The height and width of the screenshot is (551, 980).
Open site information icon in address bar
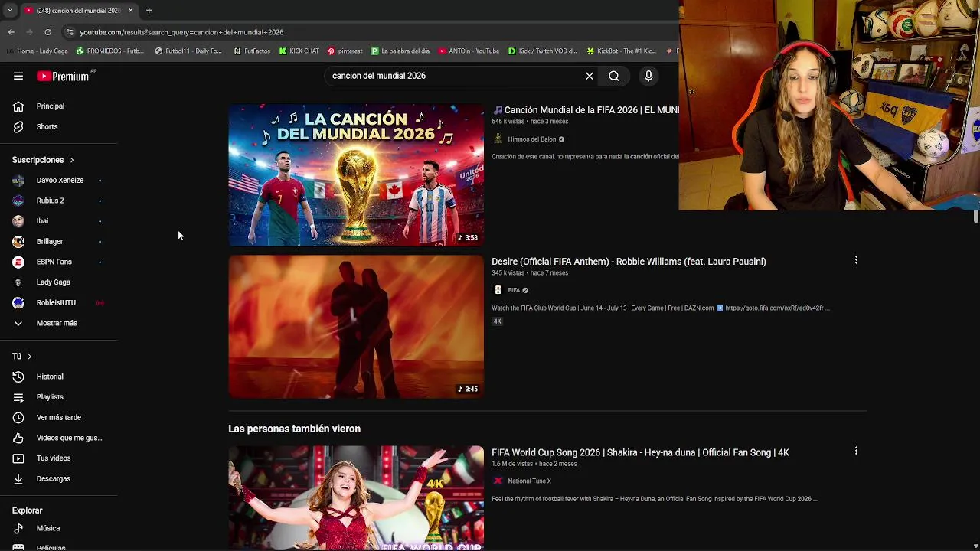(70, 32)
